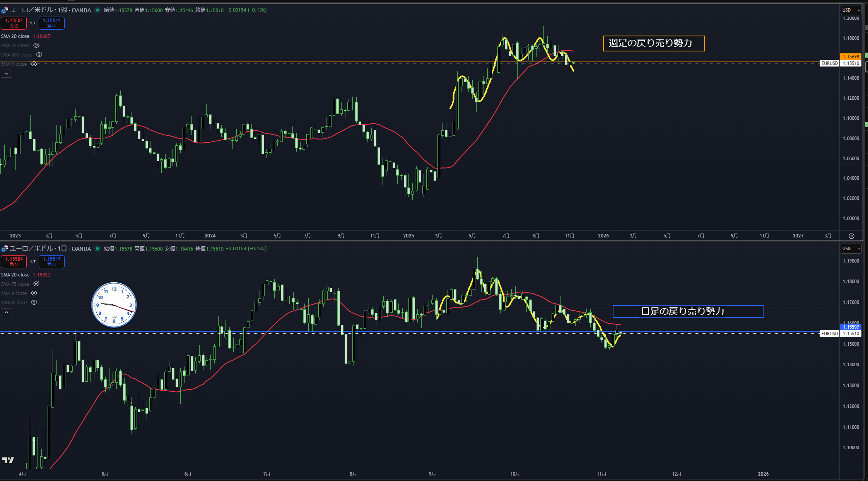Open the USD dropdown on the daily chart
This screenshot has width=868, height=481.
[851, 249]
